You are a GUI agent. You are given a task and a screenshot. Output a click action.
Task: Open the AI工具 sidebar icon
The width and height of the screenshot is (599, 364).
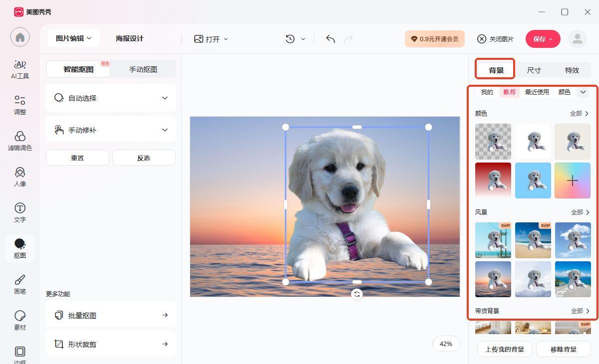click(x=20, y=69)
